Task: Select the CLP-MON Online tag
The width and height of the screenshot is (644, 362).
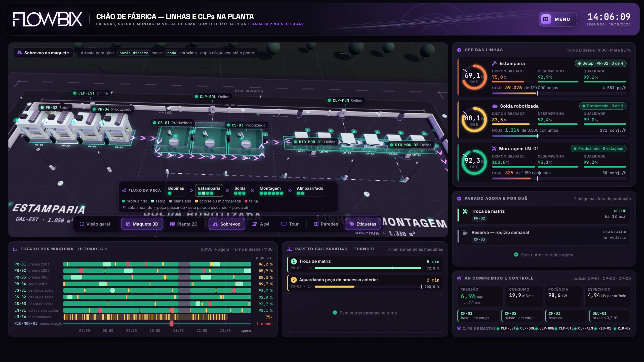Action: coord(345,101)
